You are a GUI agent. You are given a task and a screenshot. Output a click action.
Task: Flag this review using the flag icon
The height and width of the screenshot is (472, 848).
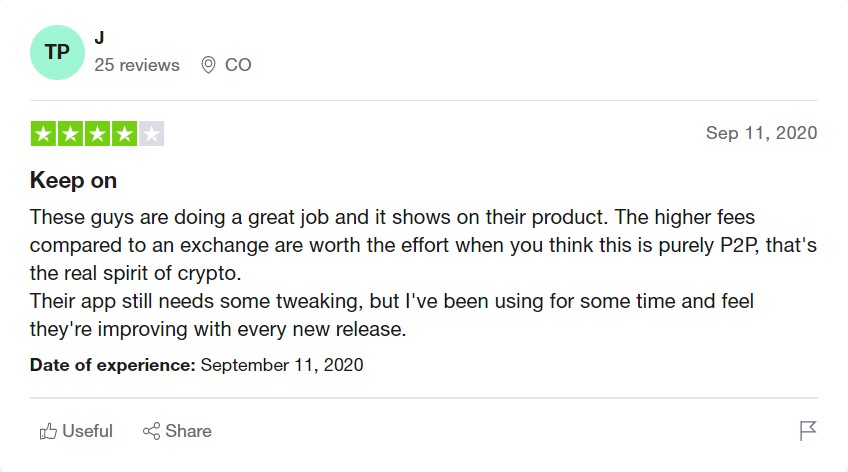pos(807,431)
